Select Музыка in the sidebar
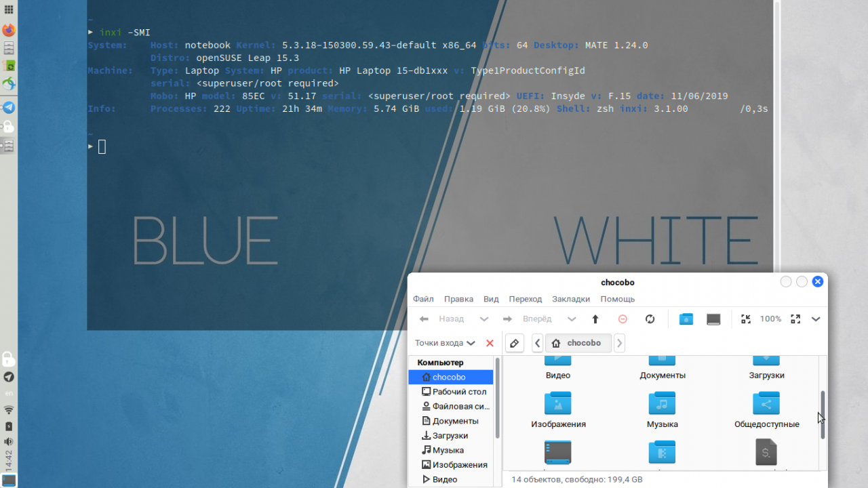The height and width of the screenshot is (488, 868). tap(451, 451)
